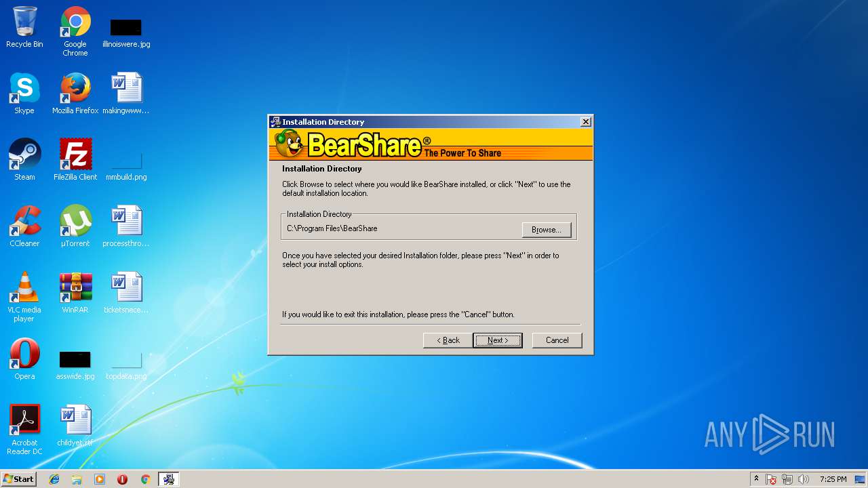
Task: Launch FileZilla Client from the desktop
Action: click(x=75, y=160)
